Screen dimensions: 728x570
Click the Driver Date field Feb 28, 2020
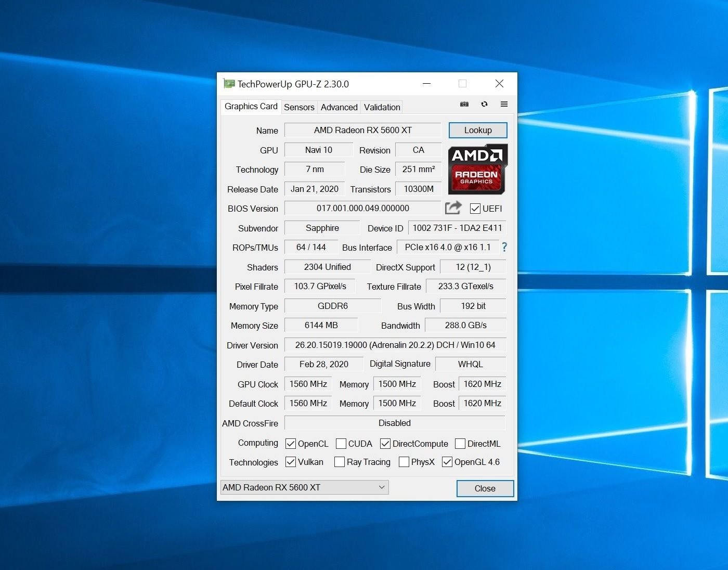[x=324, y=364]
